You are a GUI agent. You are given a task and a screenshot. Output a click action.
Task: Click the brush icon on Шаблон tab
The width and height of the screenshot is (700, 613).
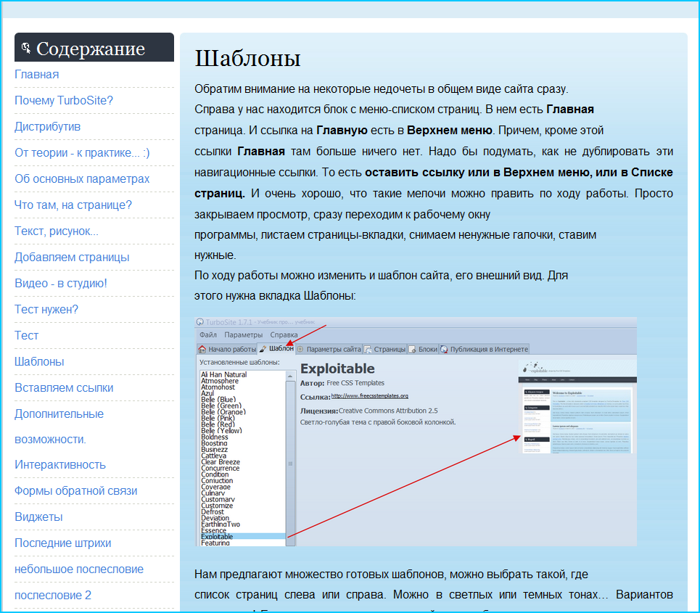[x=263, y=349]
